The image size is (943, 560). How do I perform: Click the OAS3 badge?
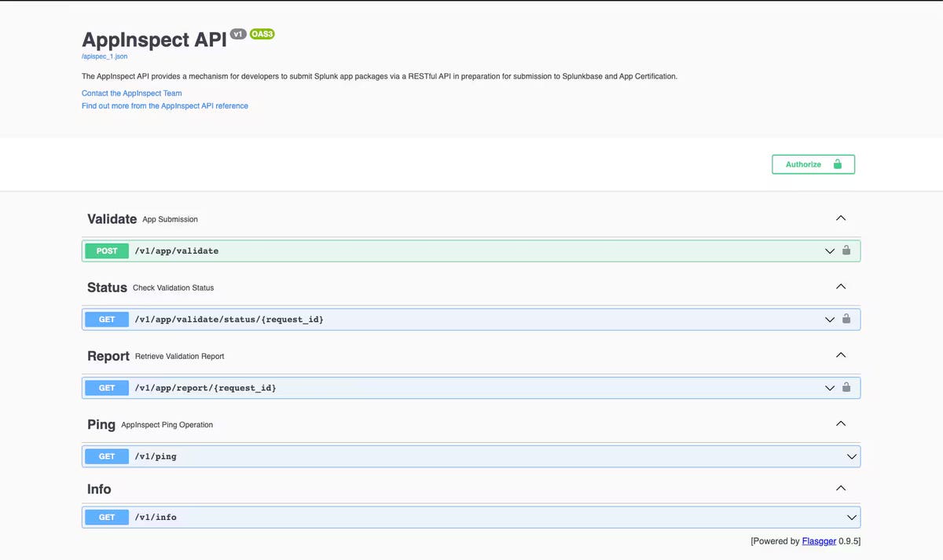[262, 35]
